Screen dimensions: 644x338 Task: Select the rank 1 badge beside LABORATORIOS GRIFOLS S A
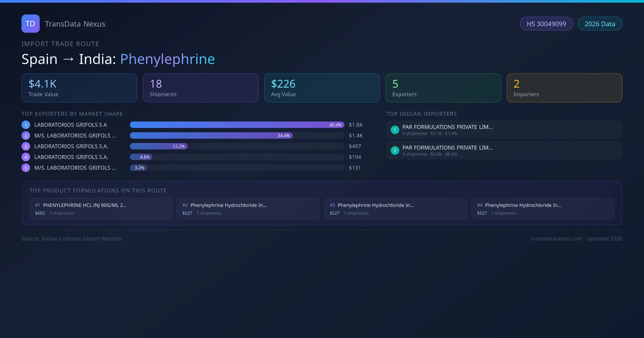(x=25, y=125)
